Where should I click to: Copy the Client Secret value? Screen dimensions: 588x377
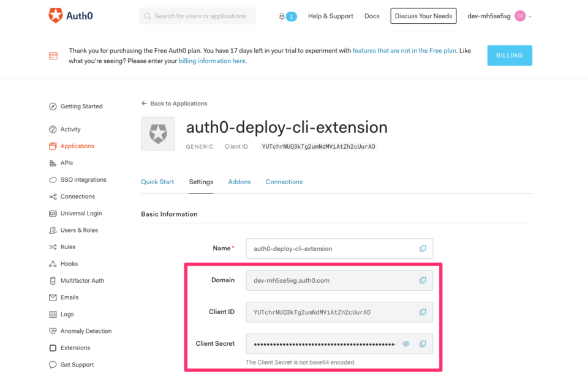coord(423,344)
